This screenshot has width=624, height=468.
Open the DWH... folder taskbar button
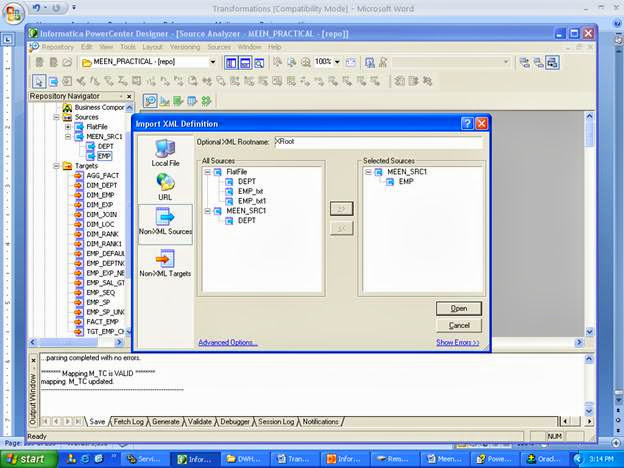point(245,459)
